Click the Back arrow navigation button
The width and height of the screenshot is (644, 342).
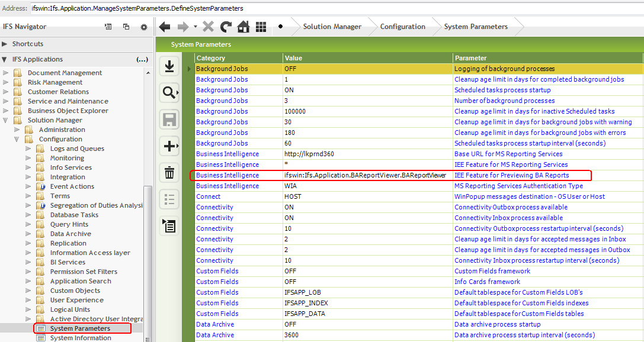click(165, 27)
